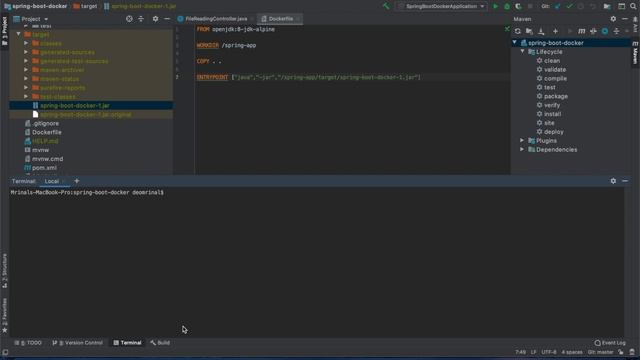Viewport: 640px width, 360px height.
Task: Collapse the target folder
Action: coord(19,34)
